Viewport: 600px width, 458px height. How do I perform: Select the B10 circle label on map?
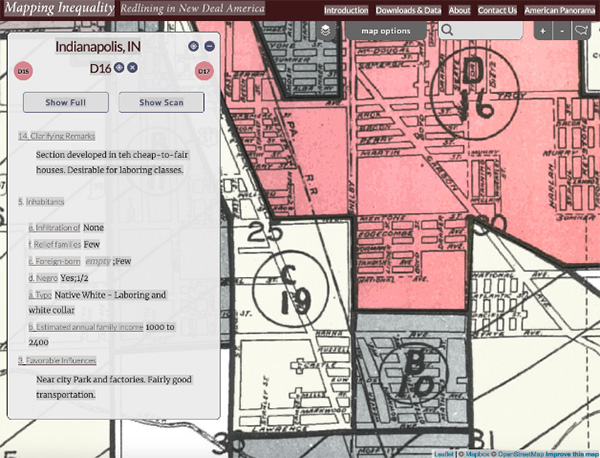414,375
